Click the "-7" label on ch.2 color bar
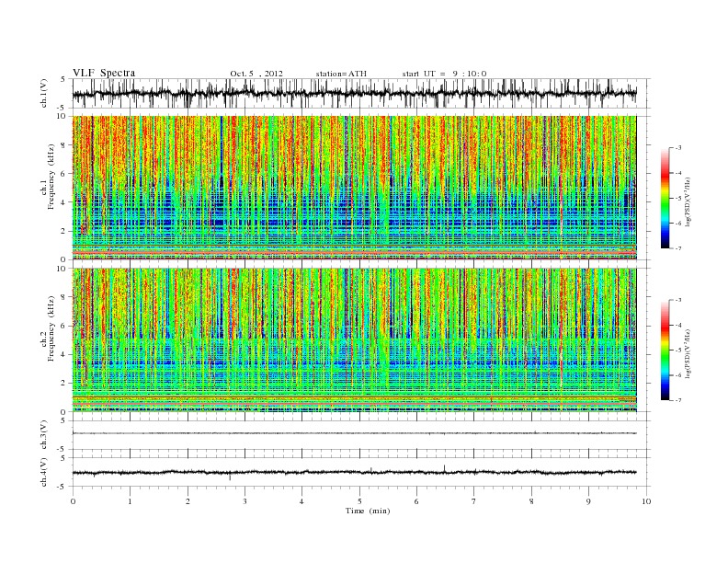The width and height of the screenshot is (728, 563). click(677, 400)
